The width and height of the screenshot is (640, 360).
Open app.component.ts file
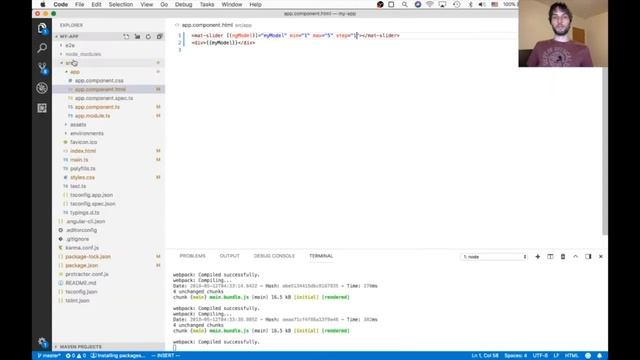97,107
